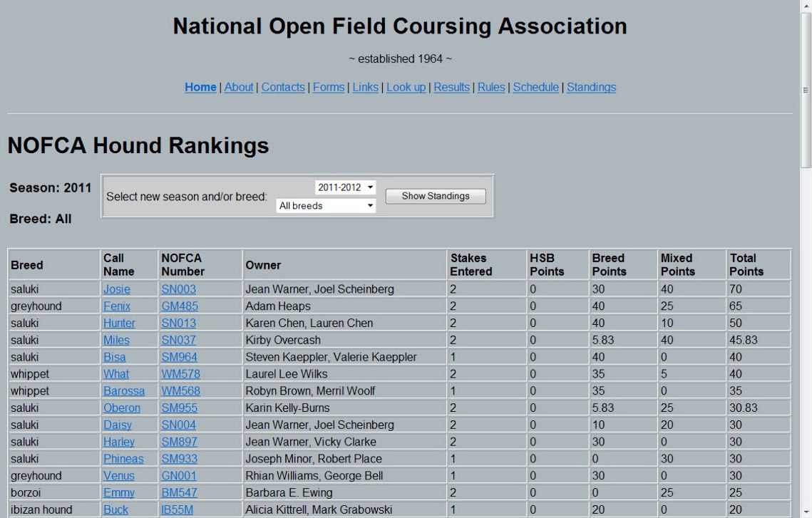Open NOFCA number BM547 link

point(179,493)
